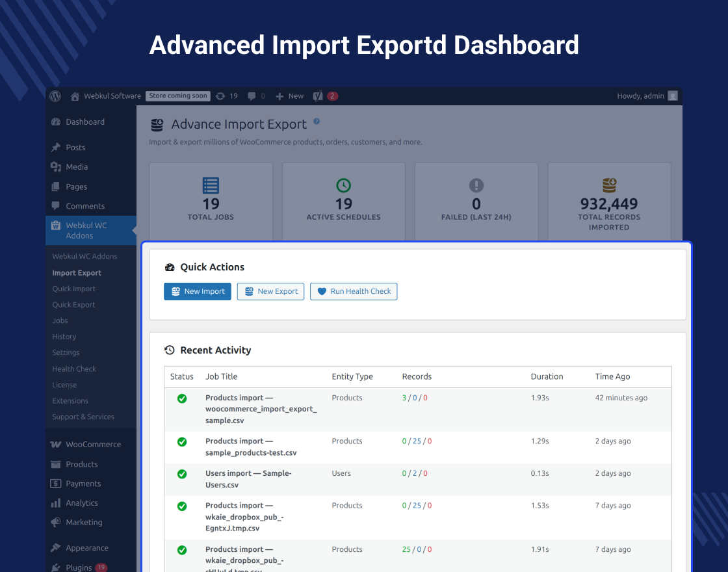Click records value 3 / 0 / 0
The height and width of the screenshot is (572, 728).
pos(415,398)
